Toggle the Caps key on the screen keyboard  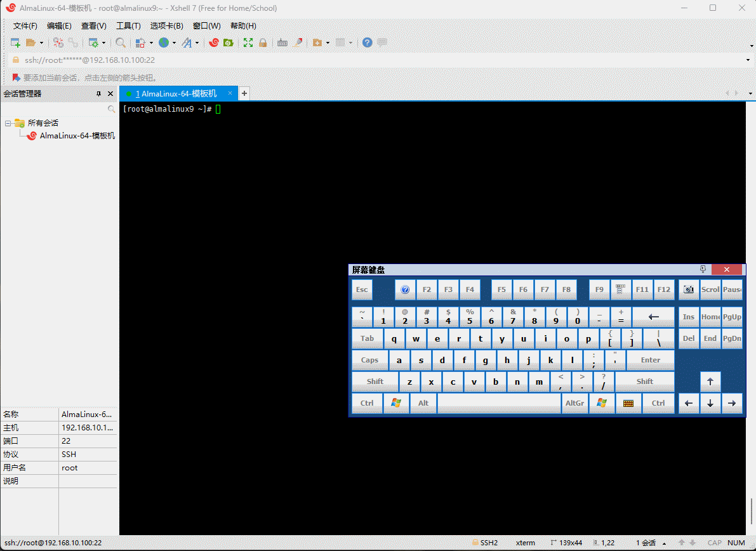[x=369, y=360]
